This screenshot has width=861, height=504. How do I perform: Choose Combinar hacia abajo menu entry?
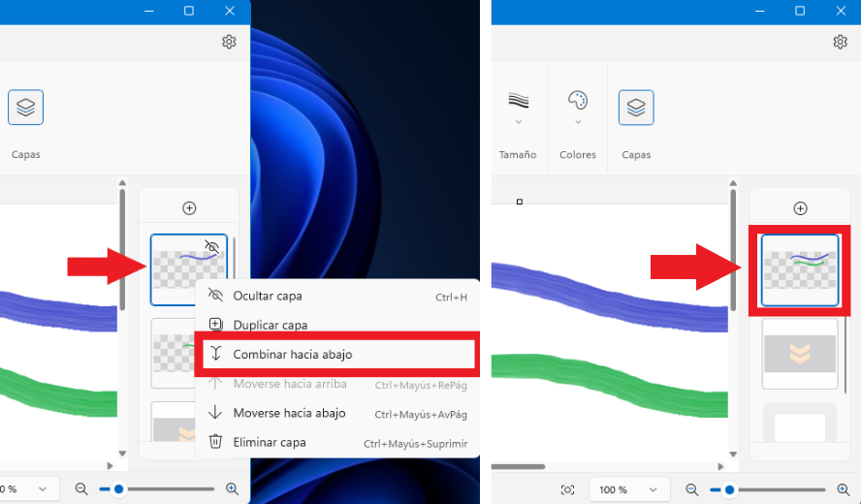338,354
